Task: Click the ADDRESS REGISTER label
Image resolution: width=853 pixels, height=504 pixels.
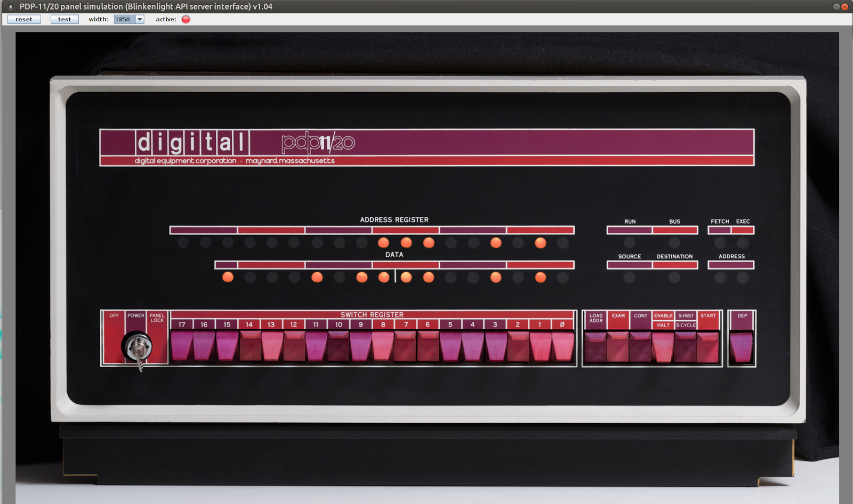Action: [393, 220]
